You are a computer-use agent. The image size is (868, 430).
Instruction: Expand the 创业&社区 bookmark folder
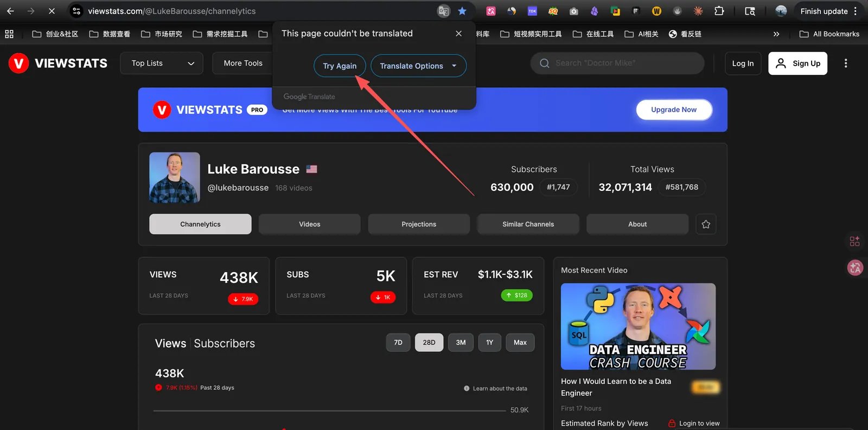pyautogui.click(x=55, y=34)
